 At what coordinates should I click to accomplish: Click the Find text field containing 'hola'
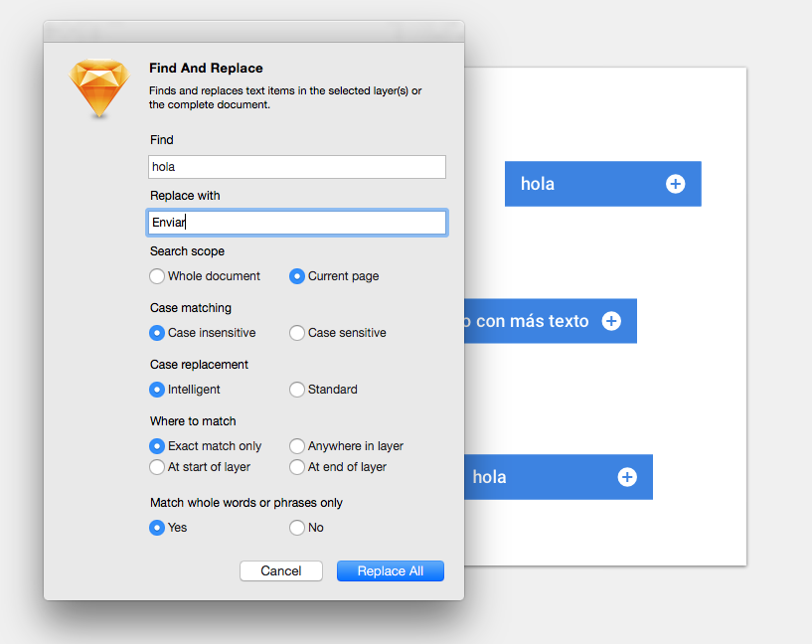pos(297,167)
